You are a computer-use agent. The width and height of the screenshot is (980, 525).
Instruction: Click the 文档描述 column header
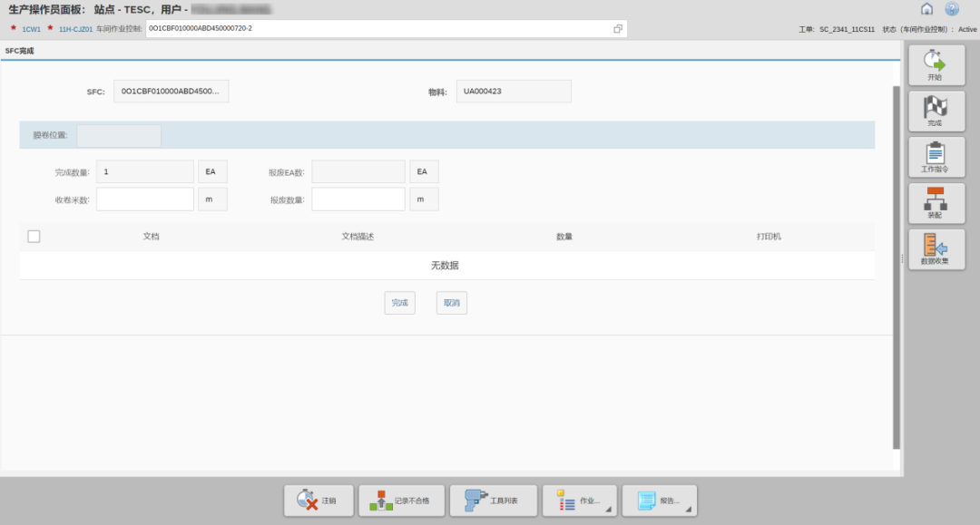pyautogui.click(x=358, y=237)
